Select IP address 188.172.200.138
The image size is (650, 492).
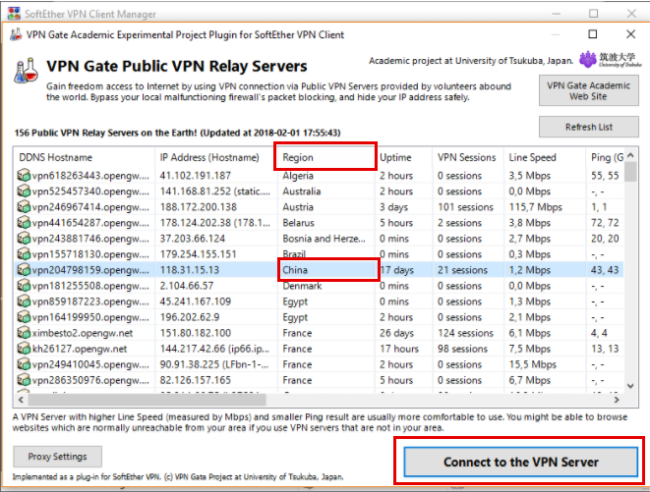(x=198, y=207)
